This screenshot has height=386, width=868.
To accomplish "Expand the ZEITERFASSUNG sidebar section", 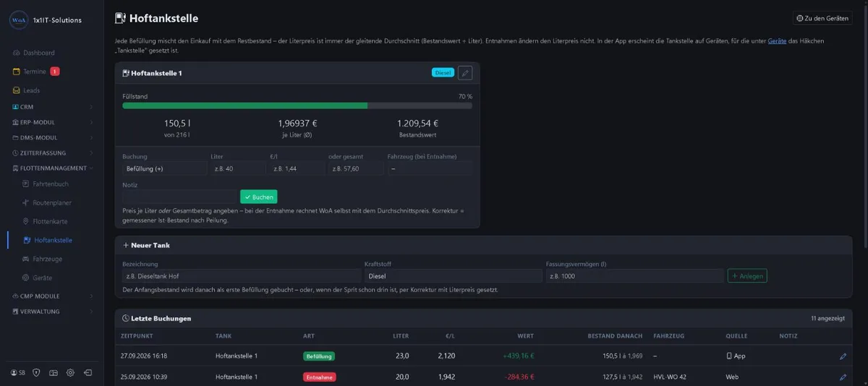I will tap(52, 153).
